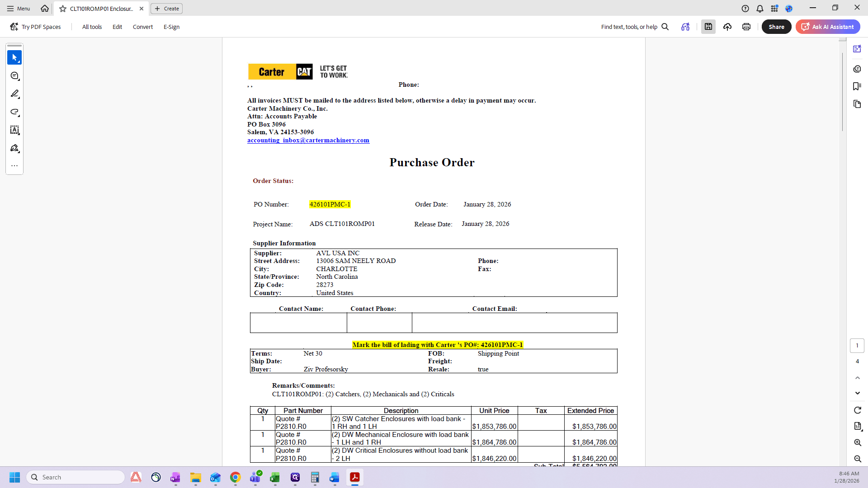
Task: Star the CLT101ROMP01 document tab
Action: (63, 9)
